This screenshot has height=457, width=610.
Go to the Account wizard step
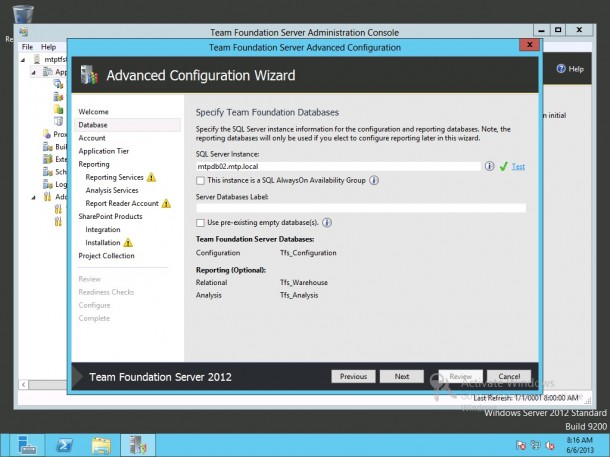tap(92, 138)
